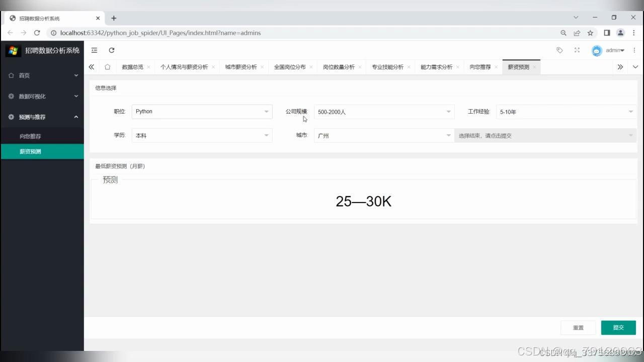Image resolution: width=644 pixels, height=362 pixels.
Task: Click the 25—30K prediction result
Action: pyautogui.click(x=363, y=202)
